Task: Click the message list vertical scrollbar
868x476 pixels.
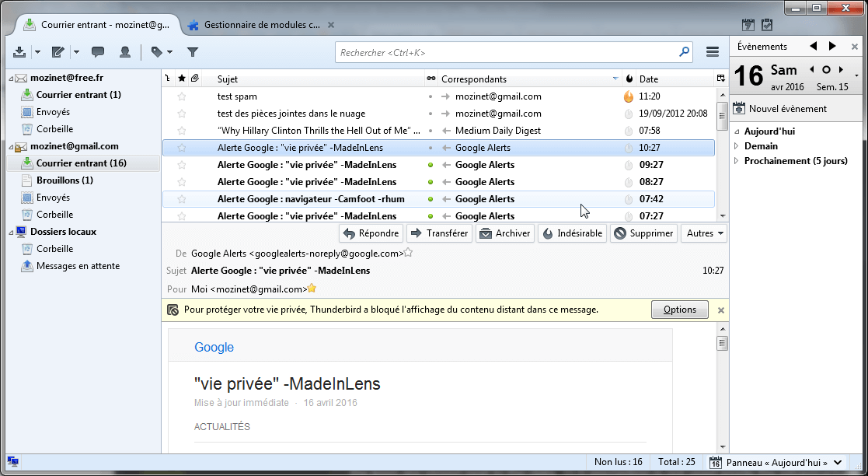Action: pyautogui.click(x=722, y=156)
